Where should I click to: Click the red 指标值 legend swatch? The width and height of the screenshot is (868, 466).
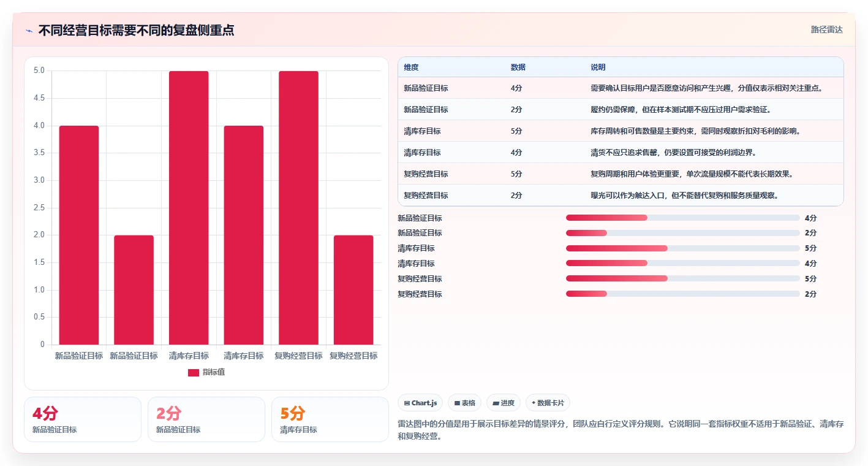194,373
